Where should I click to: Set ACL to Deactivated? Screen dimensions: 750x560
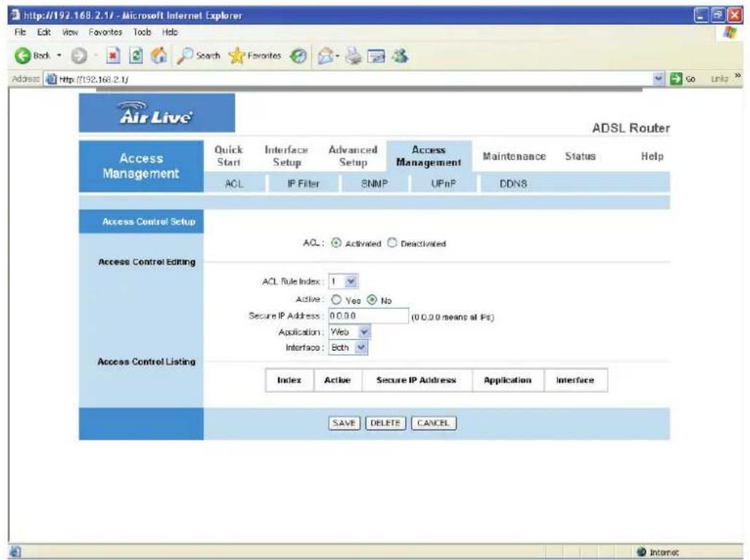tap(392, 243)
